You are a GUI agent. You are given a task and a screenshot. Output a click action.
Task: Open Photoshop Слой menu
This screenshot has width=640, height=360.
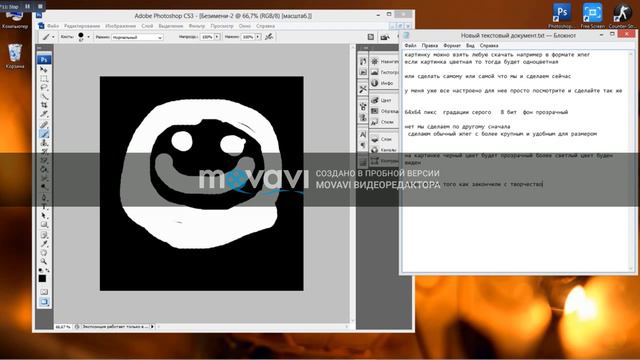[x=147, y=26]
